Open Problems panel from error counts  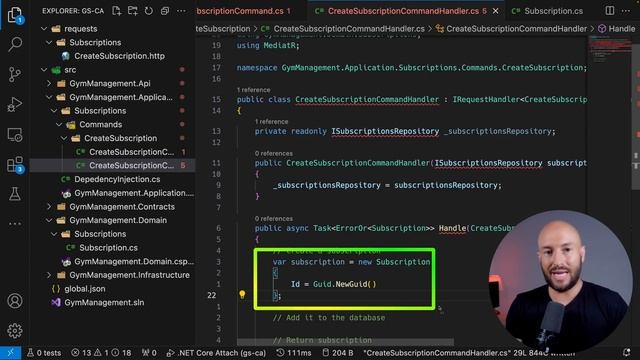click(x=101, y=353)
